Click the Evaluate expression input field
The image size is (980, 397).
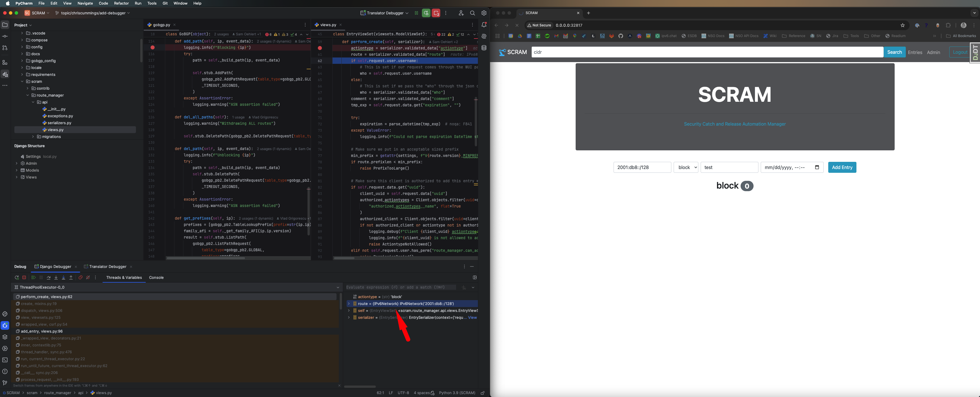[x=401, y=287]
